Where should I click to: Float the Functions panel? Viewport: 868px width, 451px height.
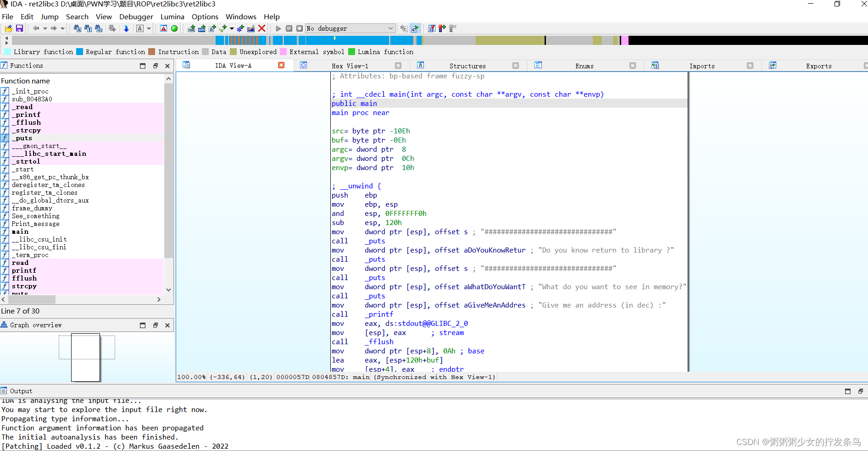click(x=155, y=66)
